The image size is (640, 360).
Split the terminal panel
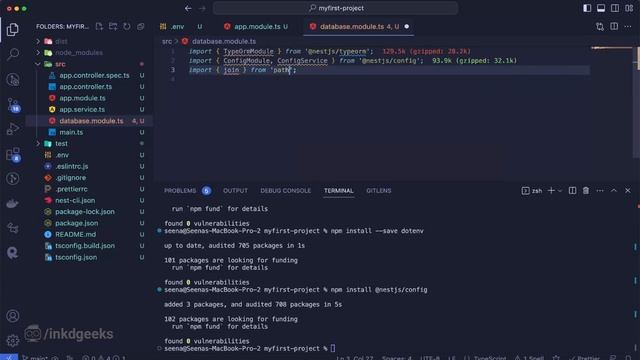pos(572,191)
